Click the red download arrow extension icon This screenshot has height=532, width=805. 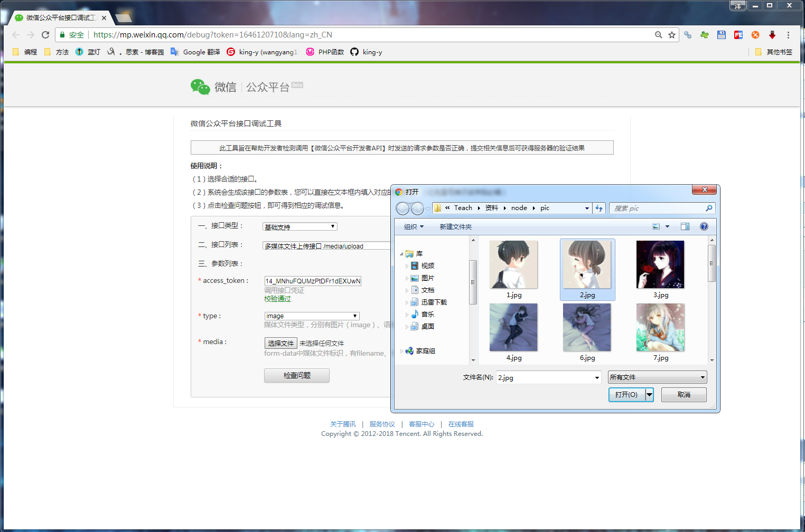(x=772, y=35)
